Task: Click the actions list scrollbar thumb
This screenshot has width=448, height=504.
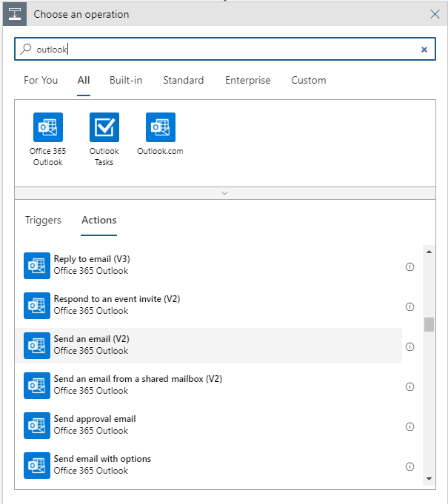Action: [x=429, y=324]
